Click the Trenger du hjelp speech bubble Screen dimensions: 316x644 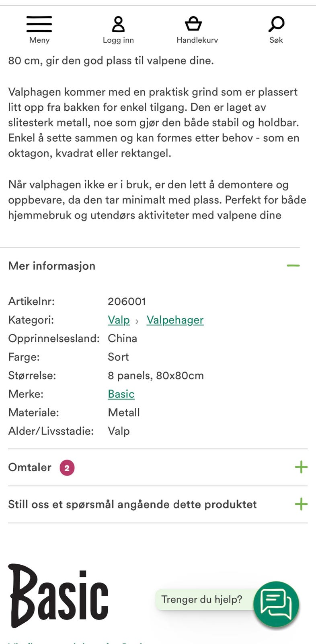202,599
